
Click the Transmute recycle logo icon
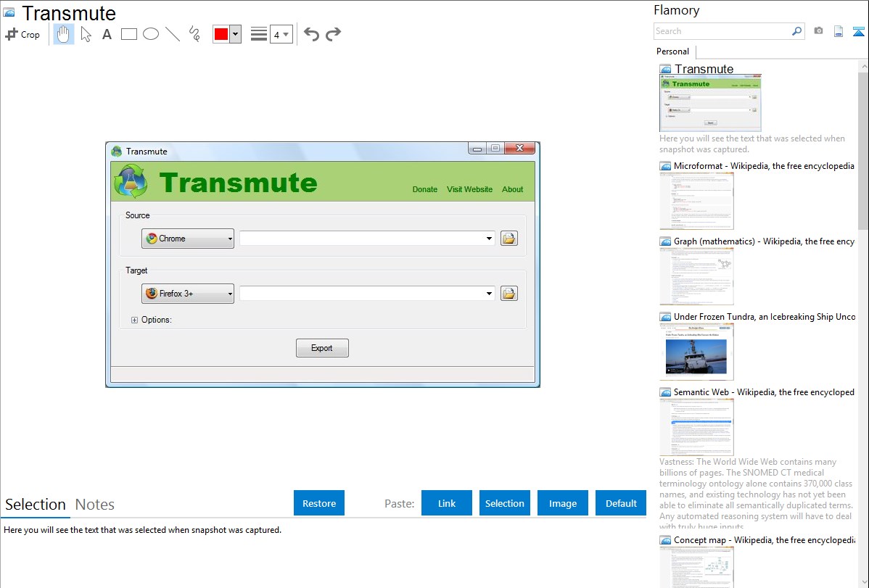click(131, 181)
